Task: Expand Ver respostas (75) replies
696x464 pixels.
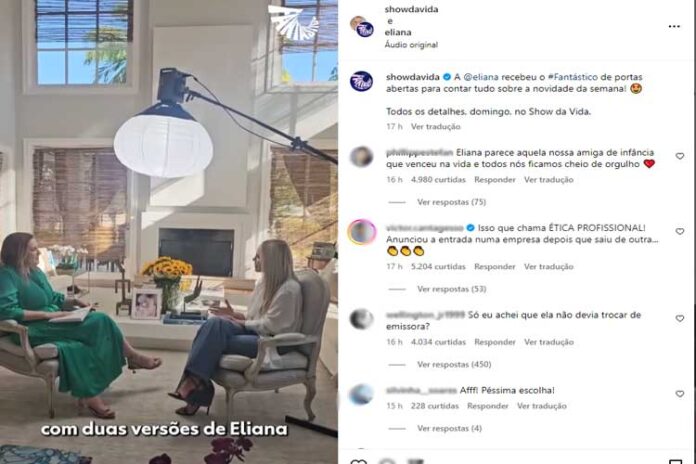Action: (x=451, y=202)
